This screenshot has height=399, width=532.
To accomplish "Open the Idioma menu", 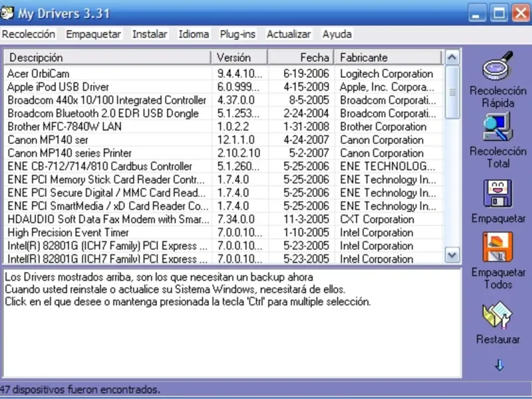I will point(194,35).
